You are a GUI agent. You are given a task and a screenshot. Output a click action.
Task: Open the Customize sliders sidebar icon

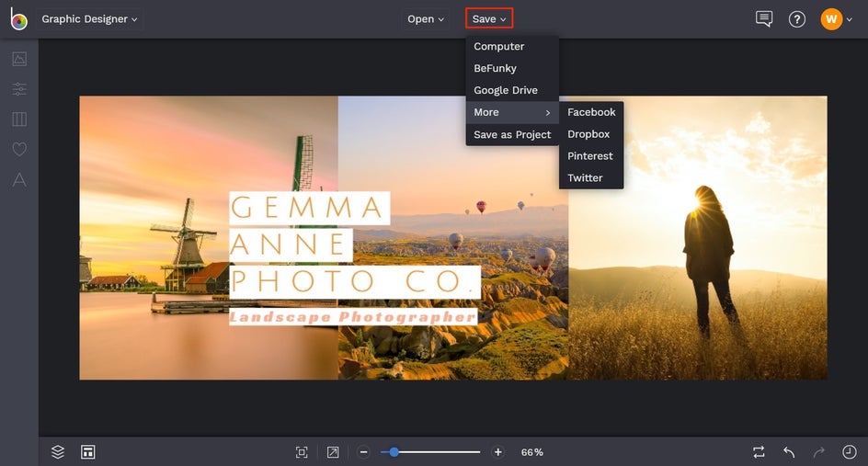point(19,89)
